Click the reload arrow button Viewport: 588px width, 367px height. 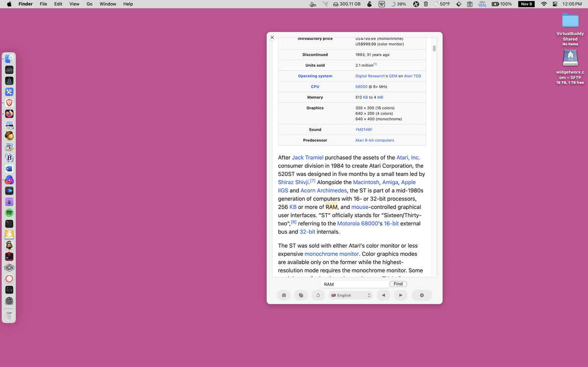coord(318,295)
